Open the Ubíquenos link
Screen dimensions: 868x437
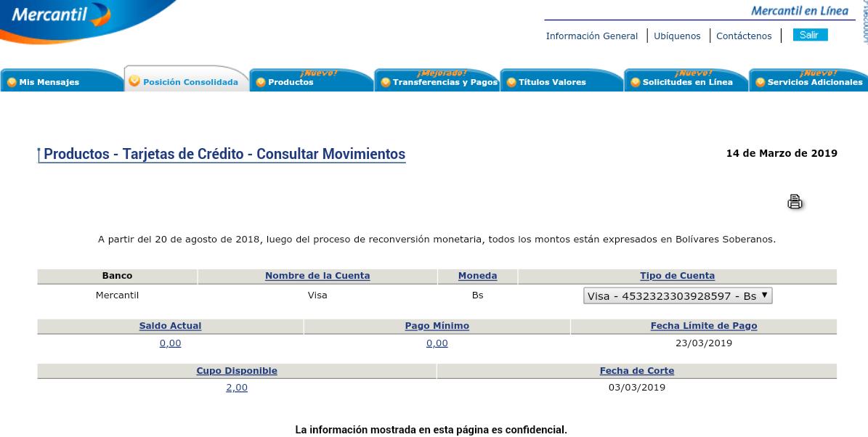coord(677,36)
